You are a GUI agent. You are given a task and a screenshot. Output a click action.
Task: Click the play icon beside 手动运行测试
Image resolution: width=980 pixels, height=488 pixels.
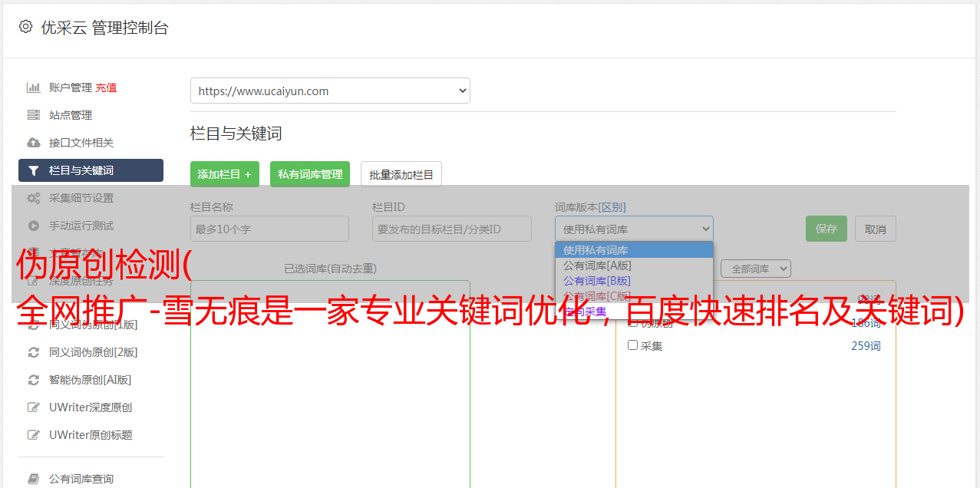[x=33, y=226]
